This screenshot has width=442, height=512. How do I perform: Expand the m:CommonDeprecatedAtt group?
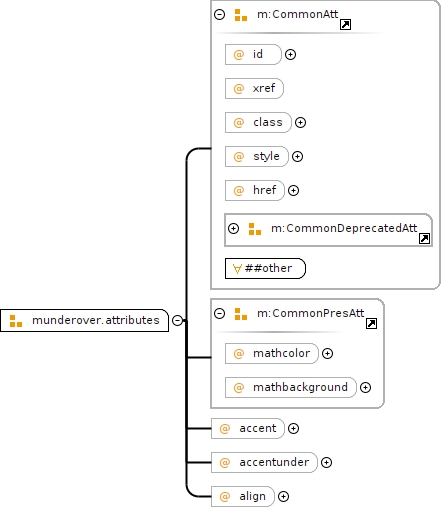[233, 228]
